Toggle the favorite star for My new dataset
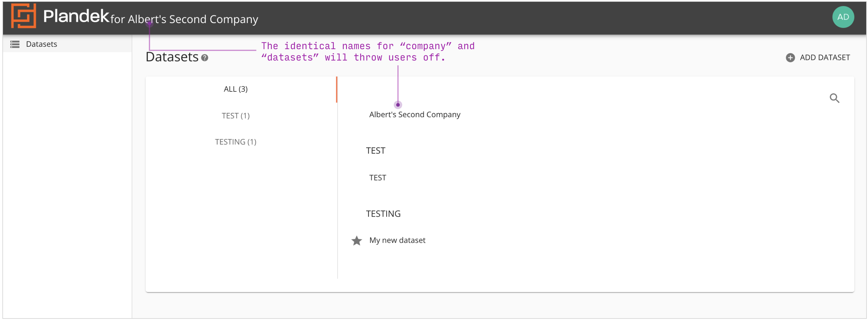 (x=357, y=241)
